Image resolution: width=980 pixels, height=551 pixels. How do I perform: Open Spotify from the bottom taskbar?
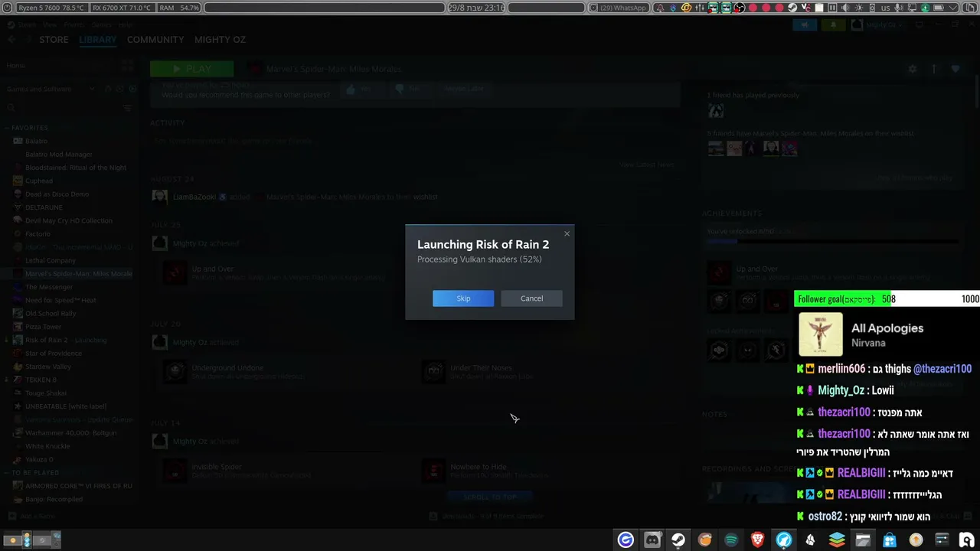tap(731, 540)
